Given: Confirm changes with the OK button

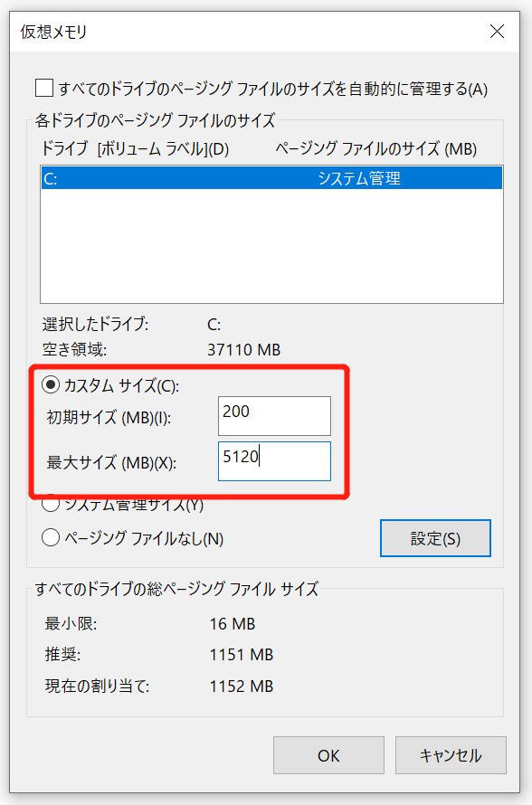Looking at the screenshot, I should click(x=328, y=755).
